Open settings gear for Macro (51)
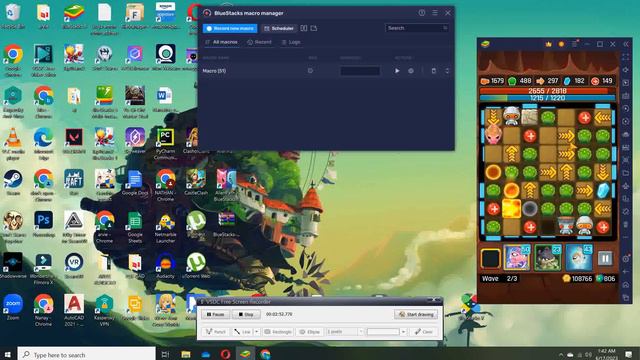The height and width of the screenshot is (360, 640). tap(411, 71)
